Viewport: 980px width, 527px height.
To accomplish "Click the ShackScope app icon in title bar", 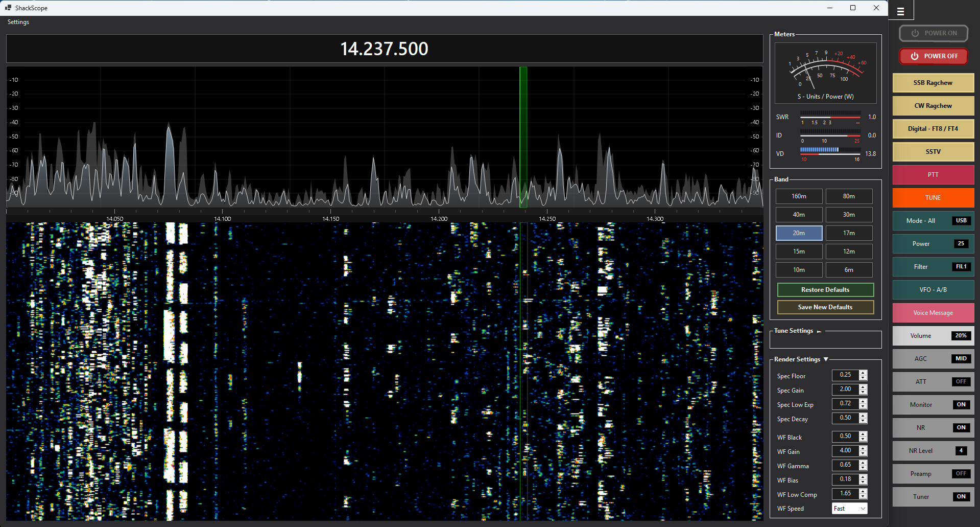I will click(8, 8).
